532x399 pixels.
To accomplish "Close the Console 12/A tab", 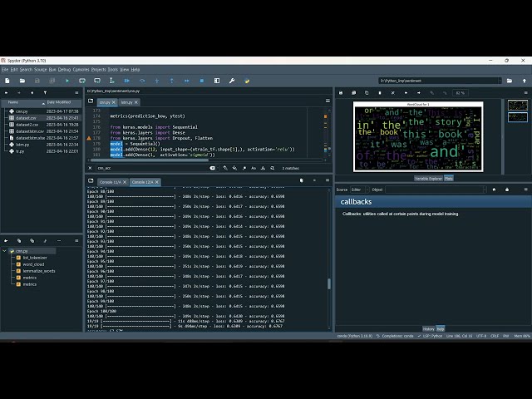I will coord(157,182).
